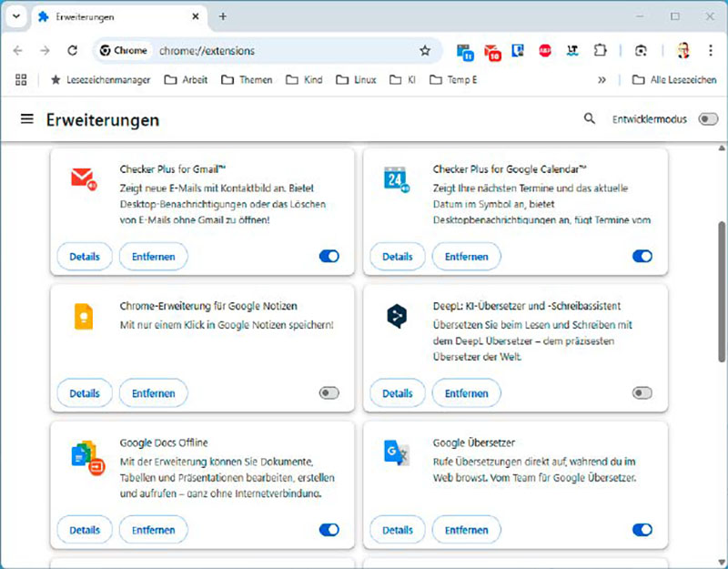Open the Themen bookmark folder

[247, 80]
